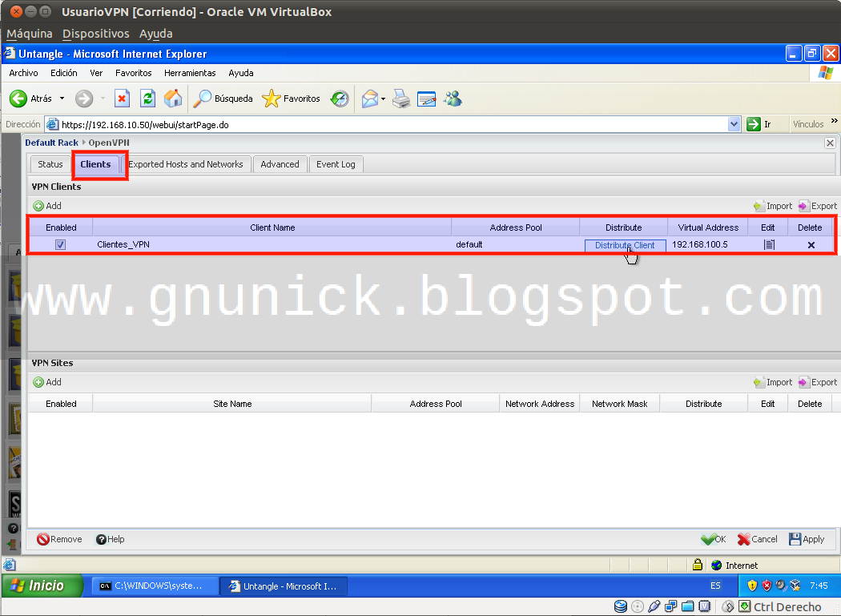Expand the address bar dropdown arrow
The width and height of the screenshot is (841, 616).
pos(734,124)
